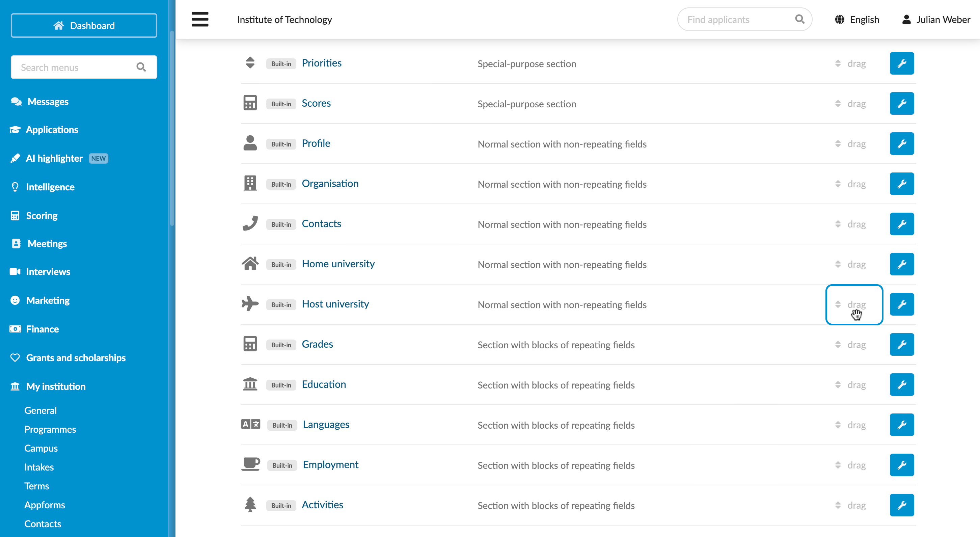Open the Employment section link
This screenshot has width=980, height=537.
tap(330, 464)
